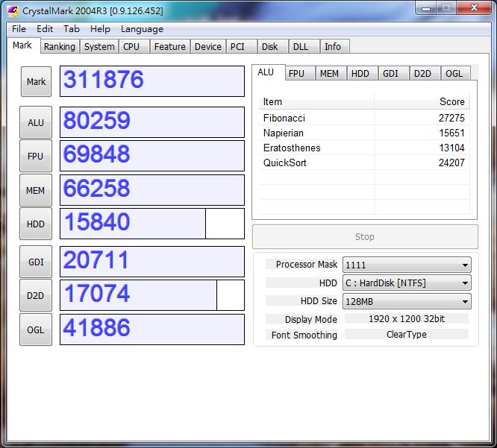The image size is (497, 448).
Task: Switch to the DLL tab
Action: (304, 46)
